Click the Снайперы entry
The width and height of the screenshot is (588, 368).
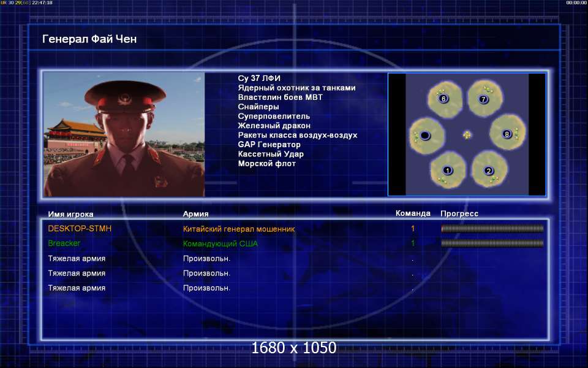click(x=258, y=107)
